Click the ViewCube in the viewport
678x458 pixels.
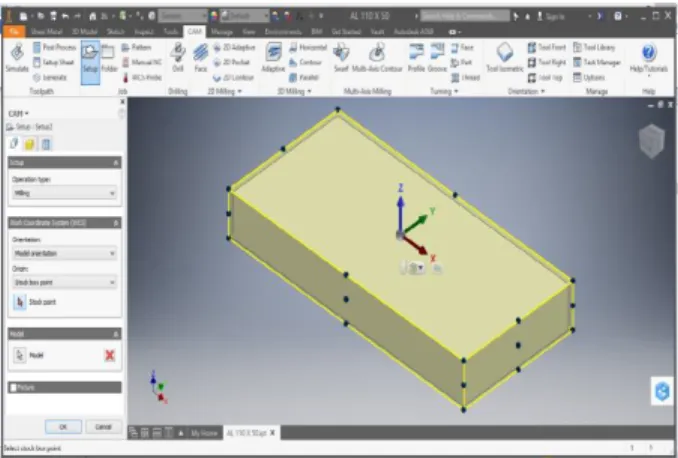click(x=652, y=141)
